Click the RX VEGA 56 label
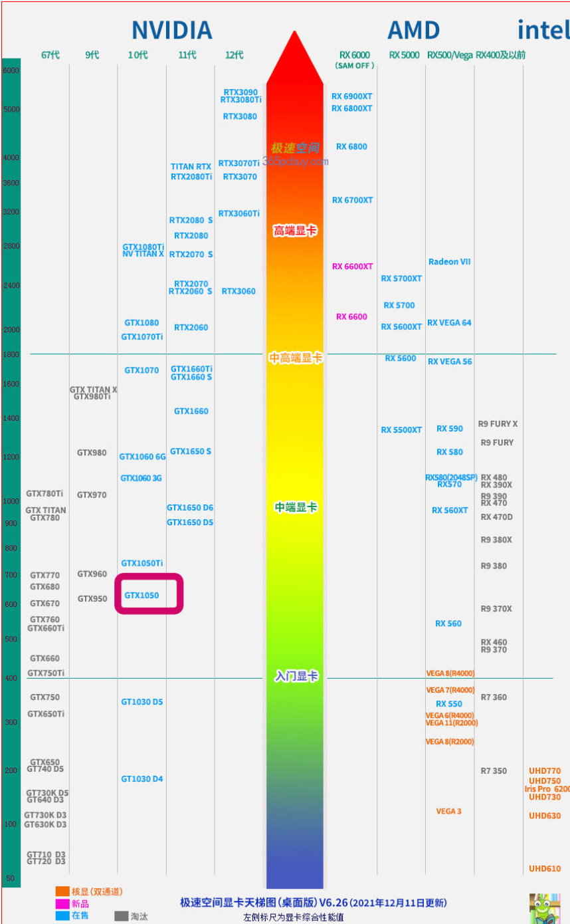The width and height of the screenshot is (570, 924). tap(450, 362)
